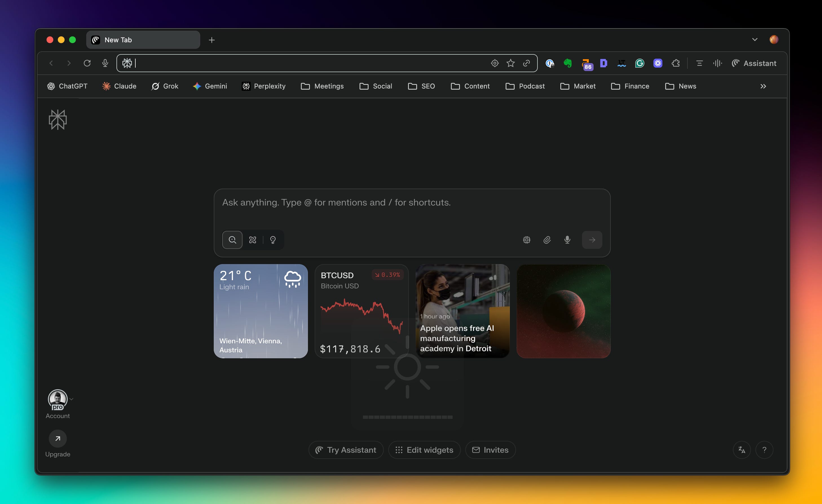Expand the Account menu chevron
The height and width of the screenshot is (504, 822).
[71, 399]
